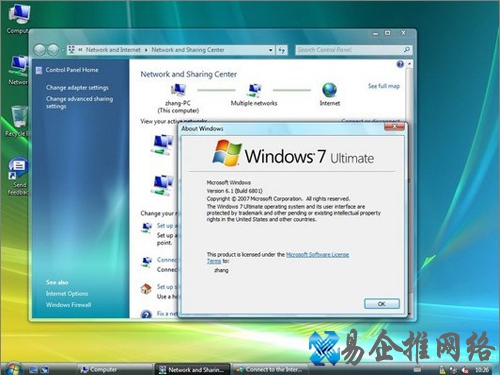Click the licensed user name zhang
This screenshot has height=375, width=500.
coord(221,270)
